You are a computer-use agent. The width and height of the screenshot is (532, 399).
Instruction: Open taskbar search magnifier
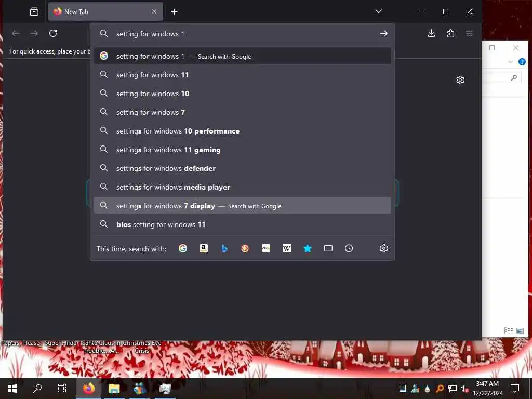(x=37, y=389)
